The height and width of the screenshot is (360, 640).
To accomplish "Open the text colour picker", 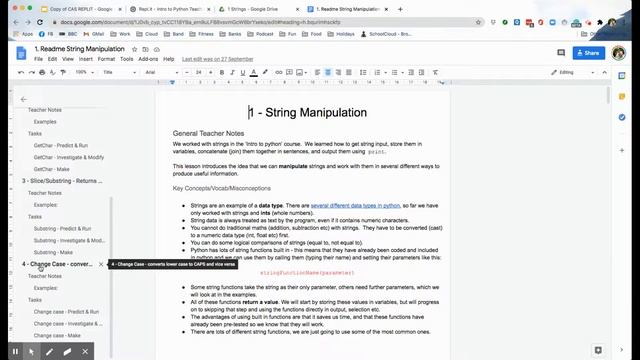I will click(253, 72).
